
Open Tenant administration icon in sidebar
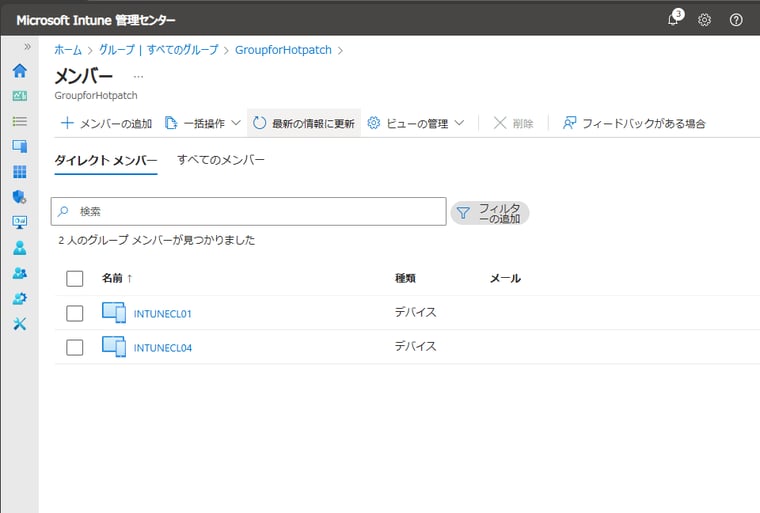[19, 298]
